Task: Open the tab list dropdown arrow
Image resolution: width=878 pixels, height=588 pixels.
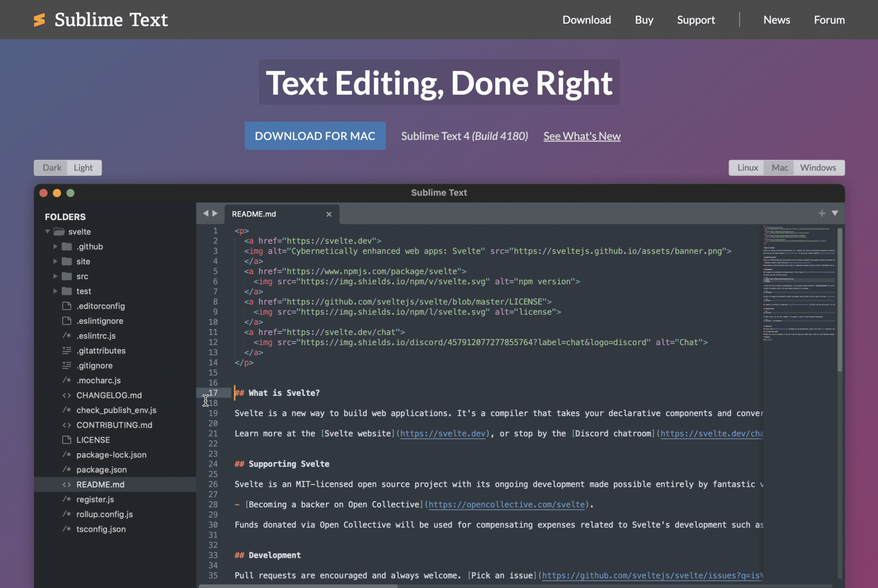Action: coord(835,213)
